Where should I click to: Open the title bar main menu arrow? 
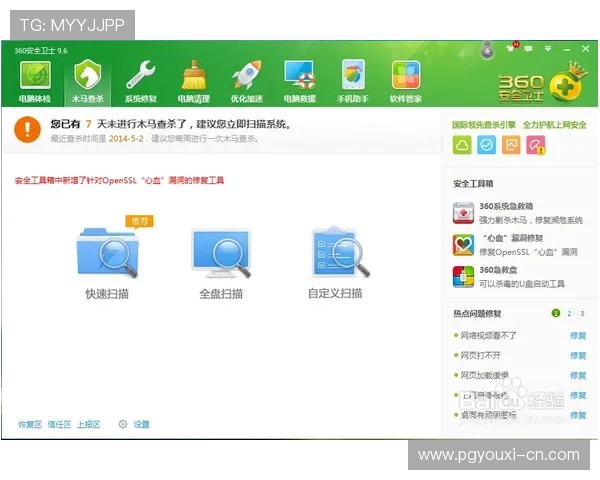(x=548, y=49)
